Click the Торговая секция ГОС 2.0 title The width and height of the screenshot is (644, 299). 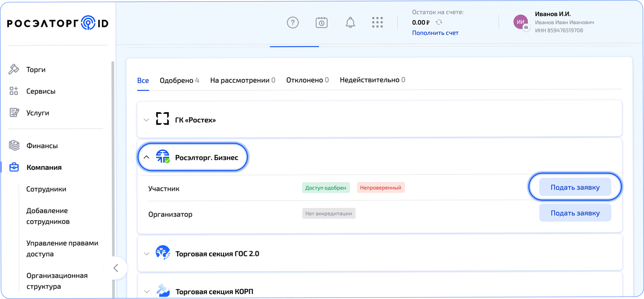coord(217,254)
